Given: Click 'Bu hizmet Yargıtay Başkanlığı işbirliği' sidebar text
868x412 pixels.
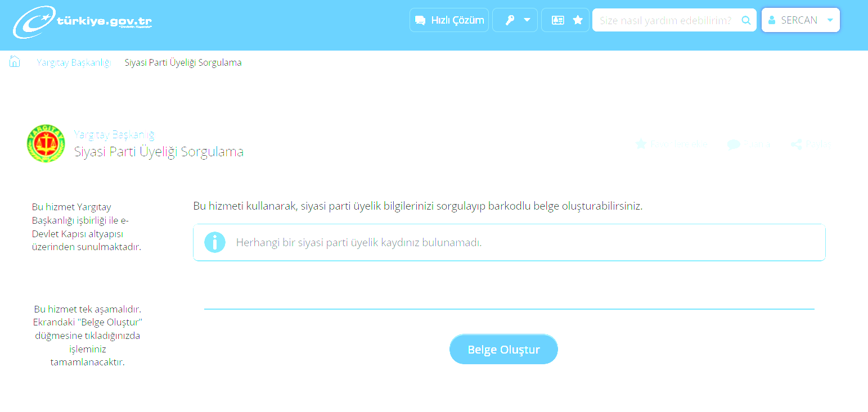Looking at the screenshot, I should coord(87,227).
